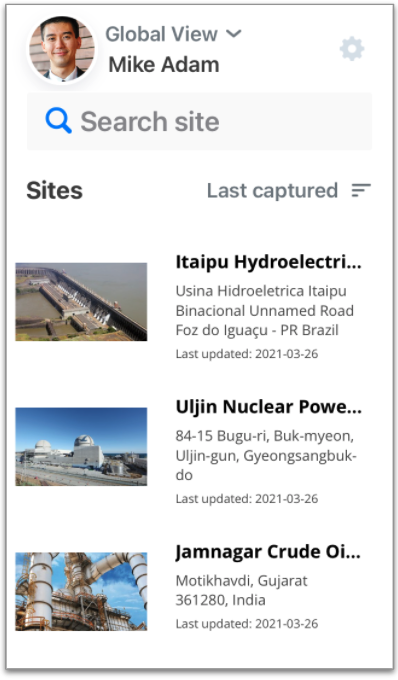The height and width of the screenshot is (680, 398).
Task: Click the Motikhavdi, Gujarat address
Action: pyautogui.click(x=241, y=590)
